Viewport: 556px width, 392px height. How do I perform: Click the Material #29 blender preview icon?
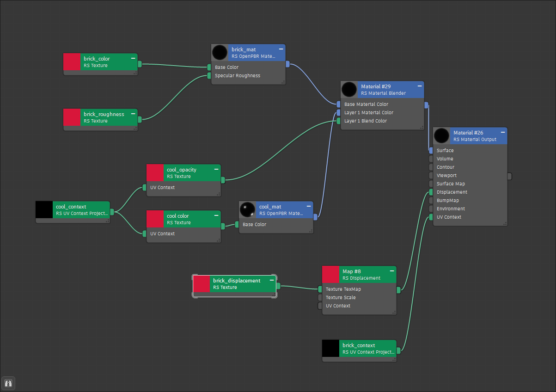(349, 90)
